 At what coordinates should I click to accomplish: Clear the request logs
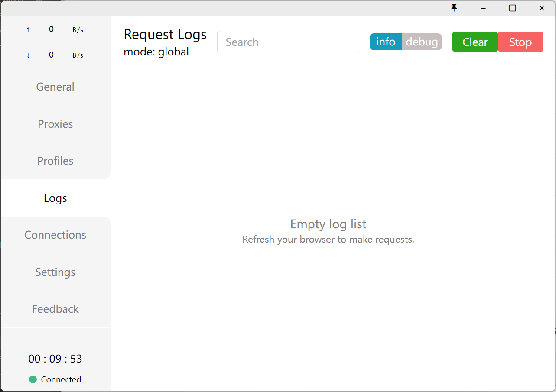[x=475, y=42]
